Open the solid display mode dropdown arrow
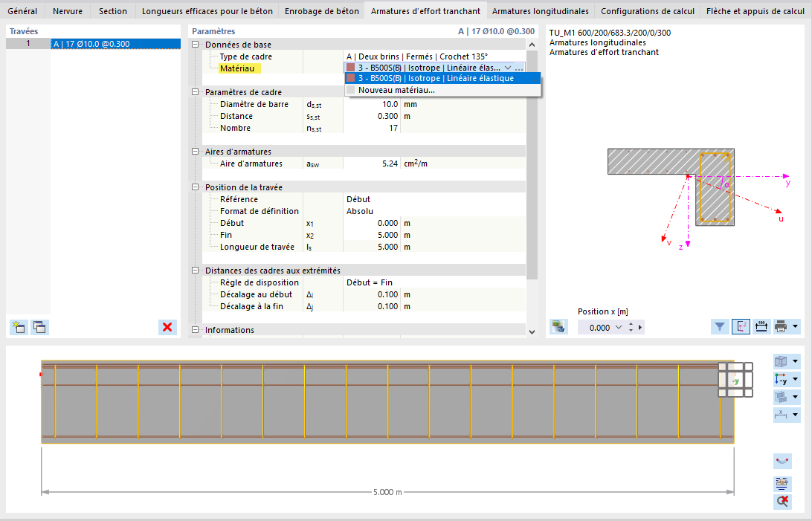The height and width of the screenshot is (521, 812). coord(796,397)
